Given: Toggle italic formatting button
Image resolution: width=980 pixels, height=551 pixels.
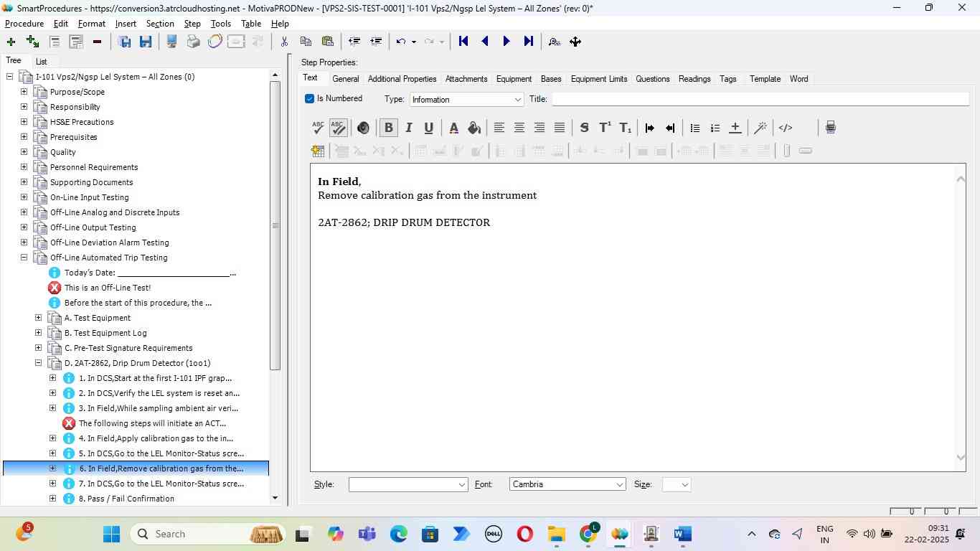Looking at the screenshot, I should click(x=409, y=128).
